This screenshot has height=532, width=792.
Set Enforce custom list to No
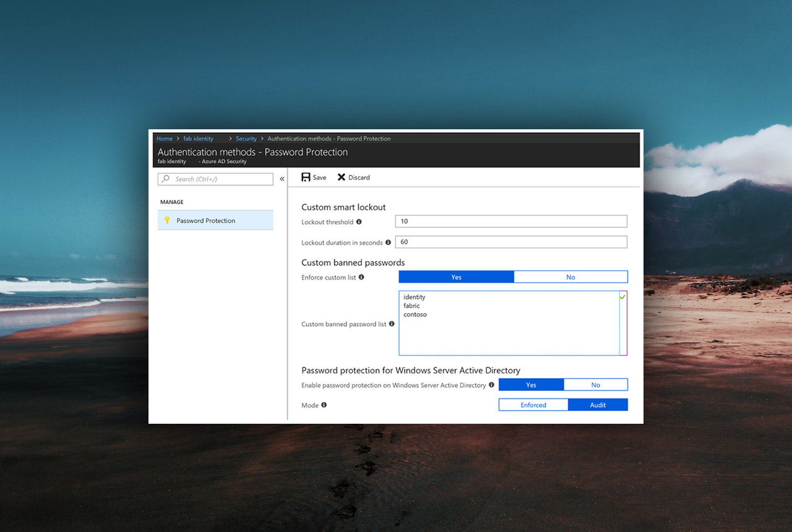click(x=570, y=277)
